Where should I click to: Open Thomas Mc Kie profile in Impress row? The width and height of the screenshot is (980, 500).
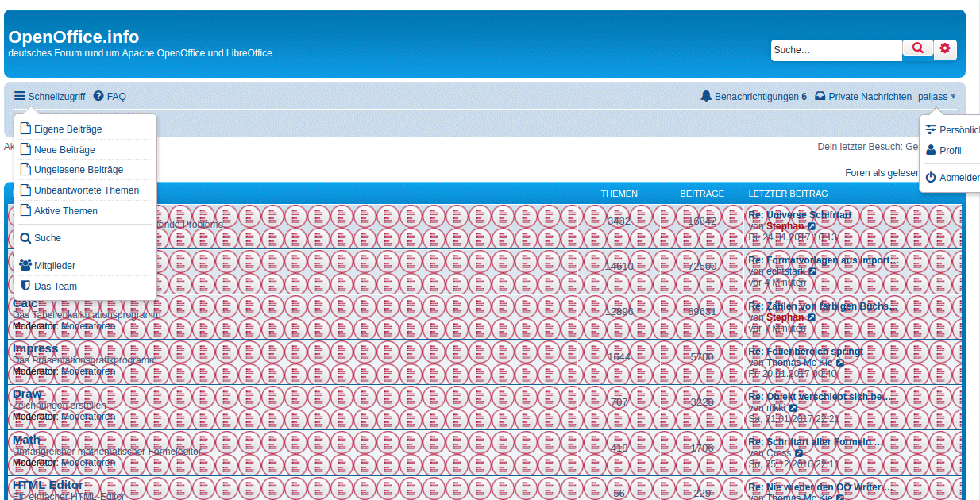coord(800,363)
